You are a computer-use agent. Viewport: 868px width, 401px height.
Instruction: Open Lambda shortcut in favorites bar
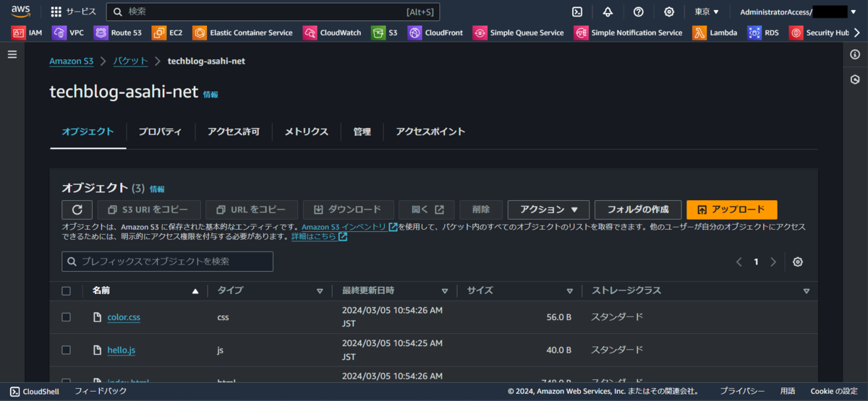pos(715,33)
